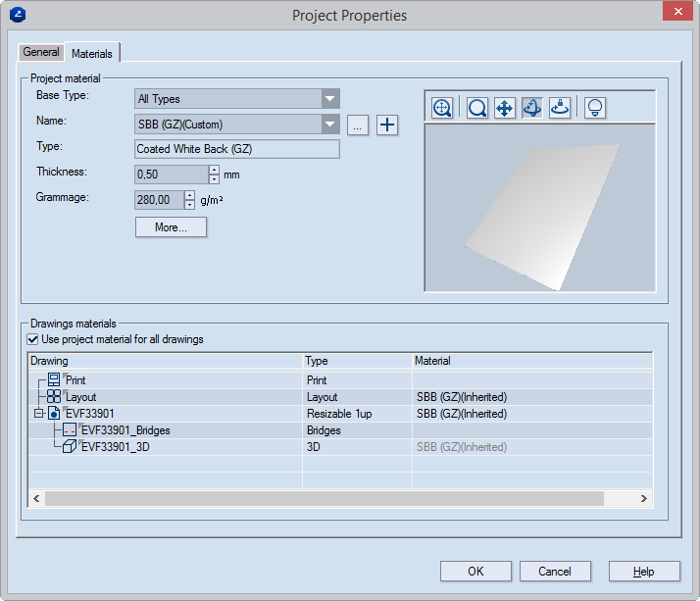Select the Materials tab

[92, 53]
